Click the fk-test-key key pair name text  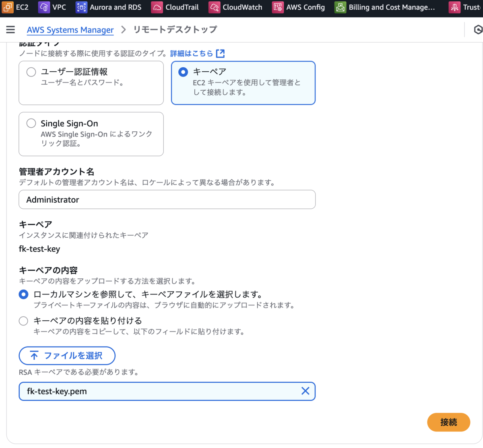coord(39,249)
